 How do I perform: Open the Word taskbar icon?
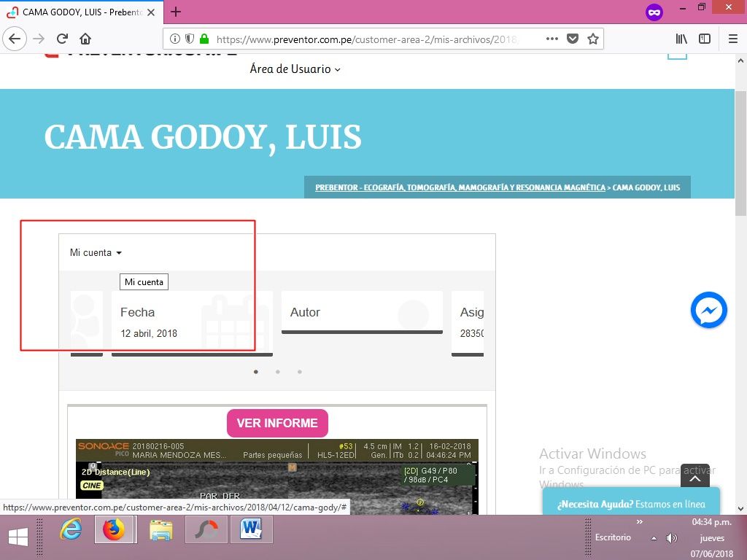click(x=251, y=529)
